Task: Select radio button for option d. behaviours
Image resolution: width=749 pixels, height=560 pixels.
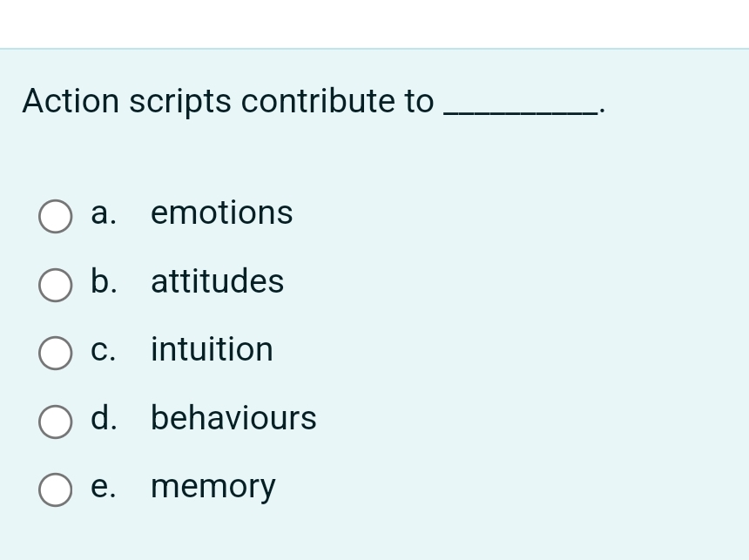Action: (55, 422)
